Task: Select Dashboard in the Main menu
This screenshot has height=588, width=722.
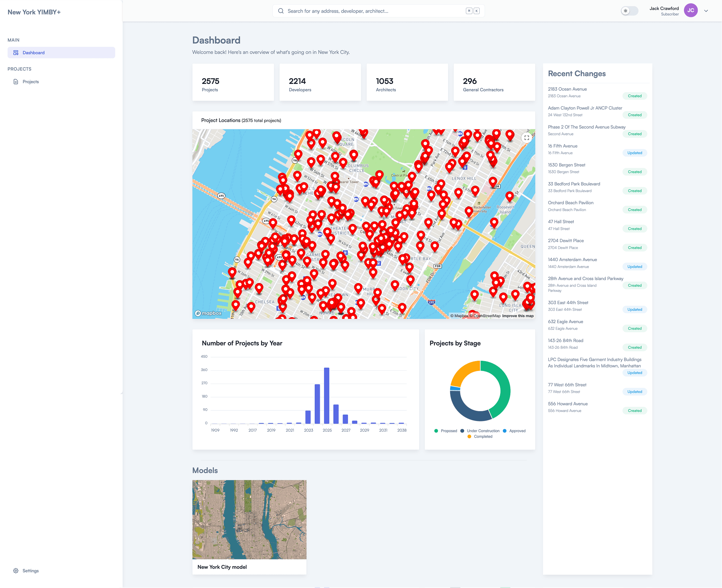Action: [33, 52]
